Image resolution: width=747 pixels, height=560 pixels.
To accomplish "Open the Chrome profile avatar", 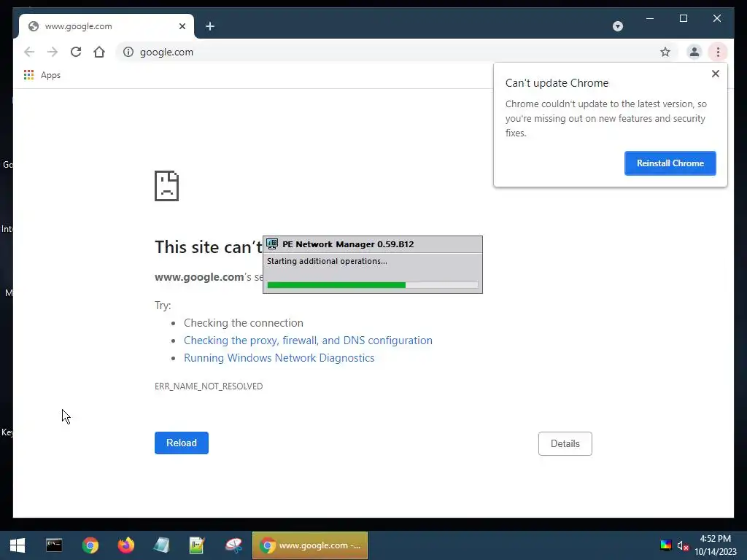I will click(694, 52).
